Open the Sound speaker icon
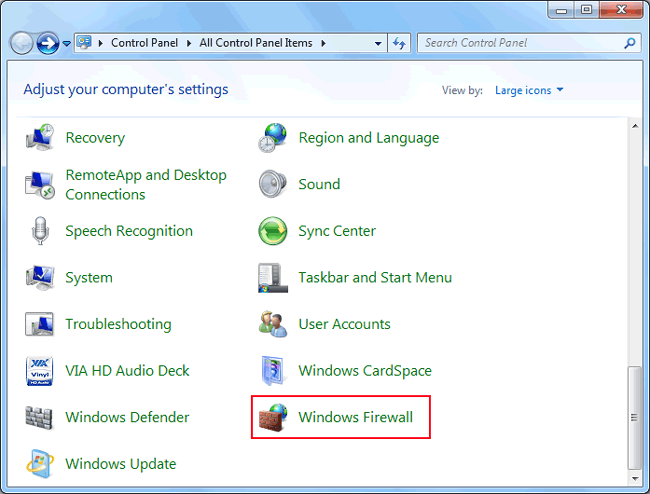This screenshot has width=650, height=494. pos(273,184)
